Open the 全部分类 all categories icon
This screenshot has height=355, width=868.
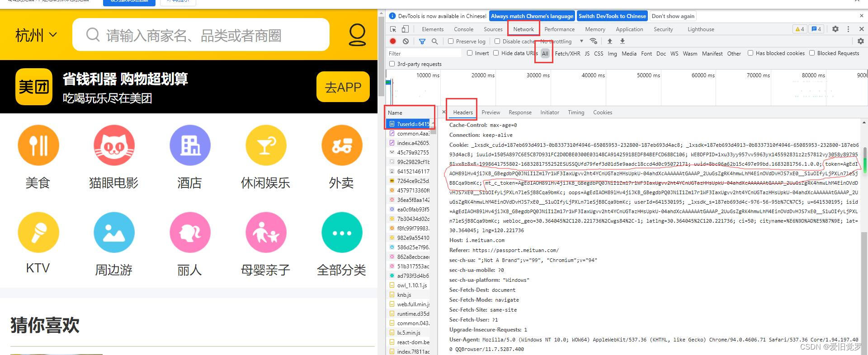(x=342, y=233)
